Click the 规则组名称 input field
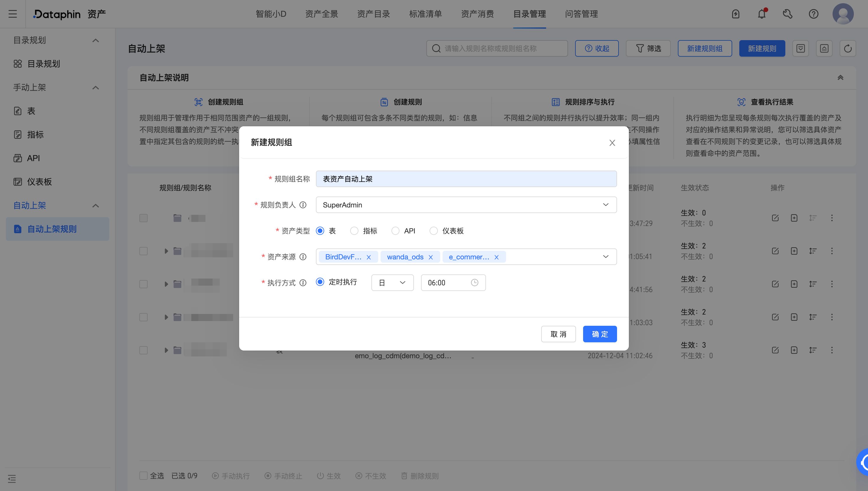The image size is (868, 491). (466, 179)
